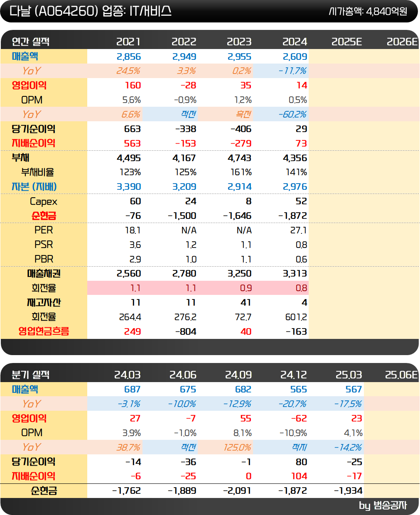Select the 2025E column header
This screenshot has width=420, height=515.
coord(346,42)
